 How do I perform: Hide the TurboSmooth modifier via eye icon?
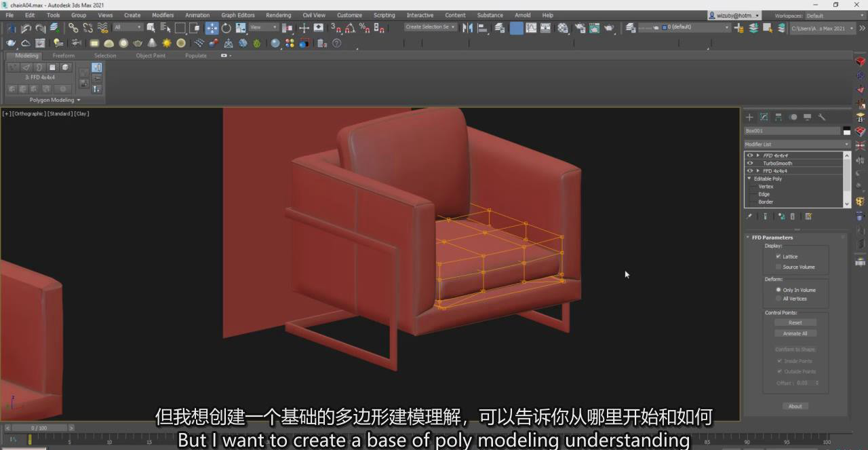750,163
